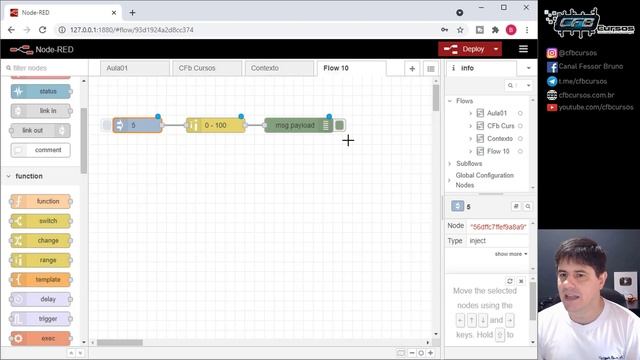The image size is (640, 360).
Task: Select the msg.payload debug node
Action: pyautogui.click(x=299, y=125)
